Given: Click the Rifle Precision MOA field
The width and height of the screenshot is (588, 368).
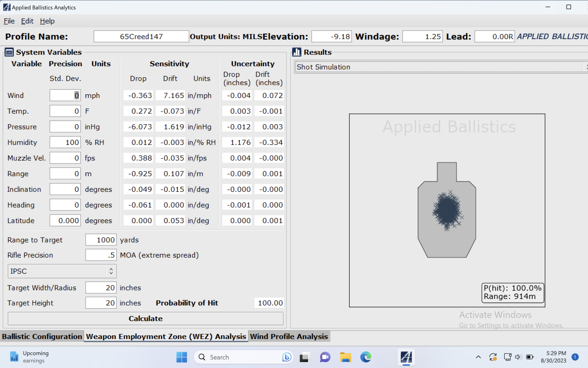Looking at the screenshot, I should tap(101, 255).
